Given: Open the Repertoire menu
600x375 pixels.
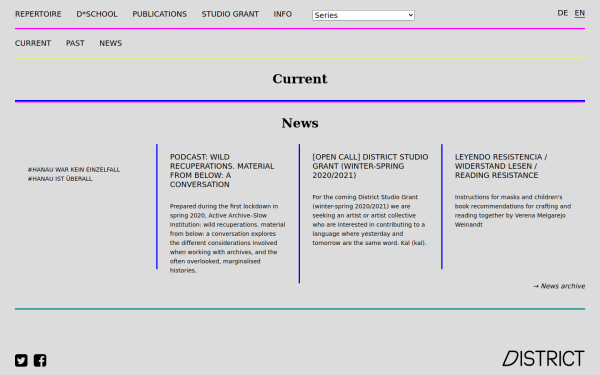Looking at the screenshot, I should (x=38, y=14).
